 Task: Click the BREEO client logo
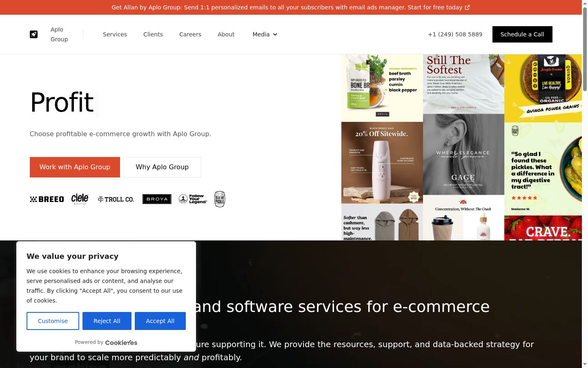tap(47, 199)
